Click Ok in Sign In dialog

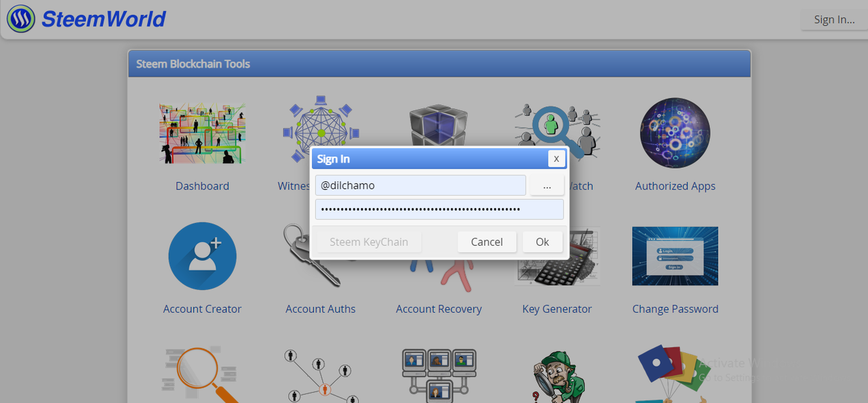(x=542, y=242)
